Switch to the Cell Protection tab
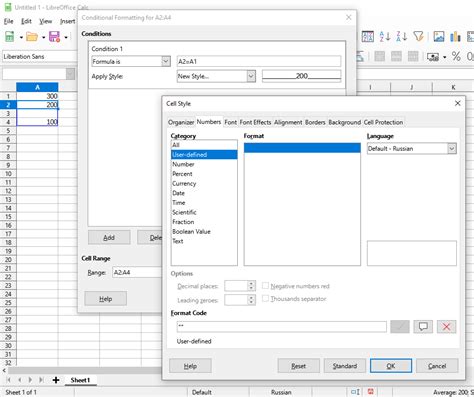Image resolution: width=474 pixels, height=397 pixels. (383, 122)
